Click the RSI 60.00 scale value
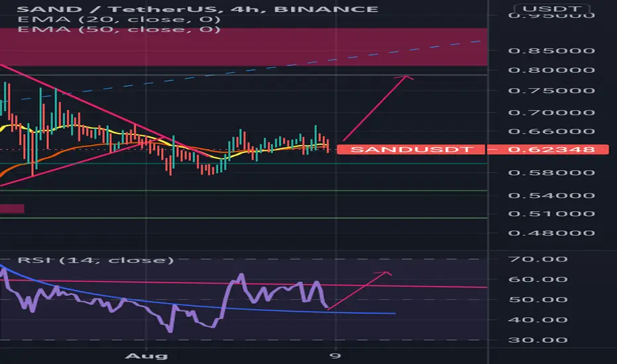 (538, 280)
